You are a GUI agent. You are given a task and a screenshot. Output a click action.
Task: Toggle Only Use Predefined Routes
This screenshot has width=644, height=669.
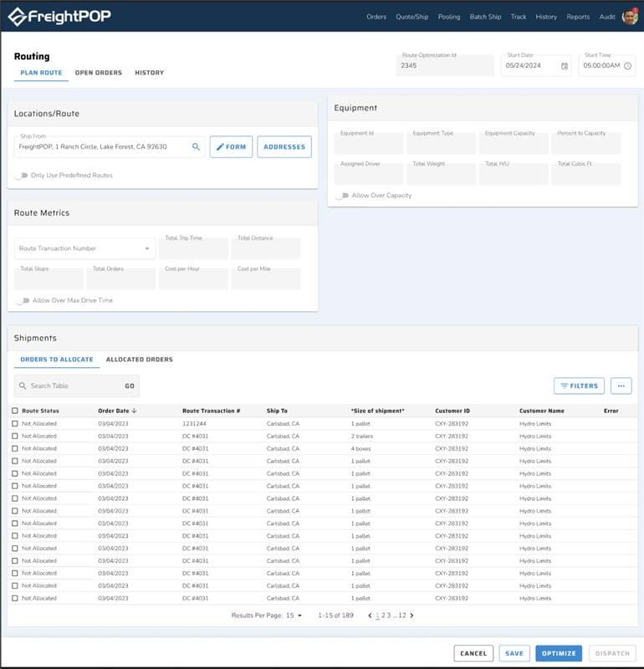point(21,176)
